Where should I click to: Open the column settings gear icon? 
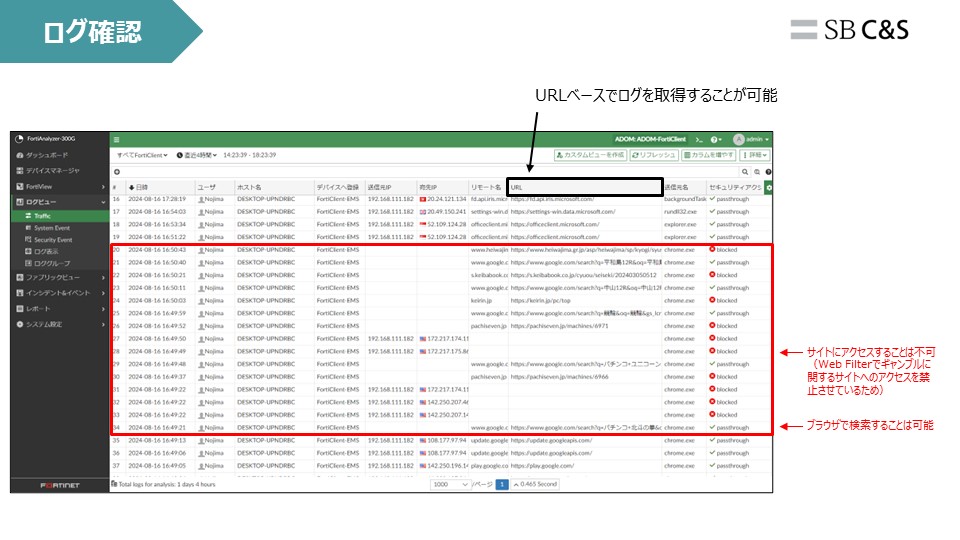tap(769, 187)
